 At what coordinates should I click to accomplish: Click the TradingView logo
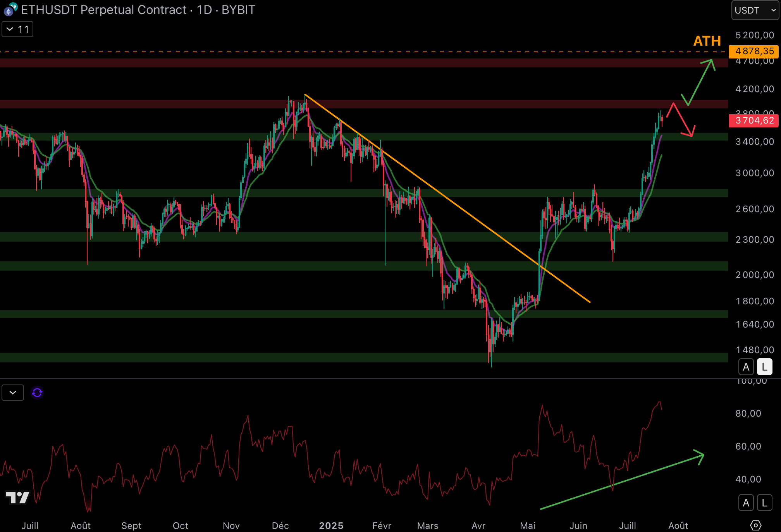point(18,497)
